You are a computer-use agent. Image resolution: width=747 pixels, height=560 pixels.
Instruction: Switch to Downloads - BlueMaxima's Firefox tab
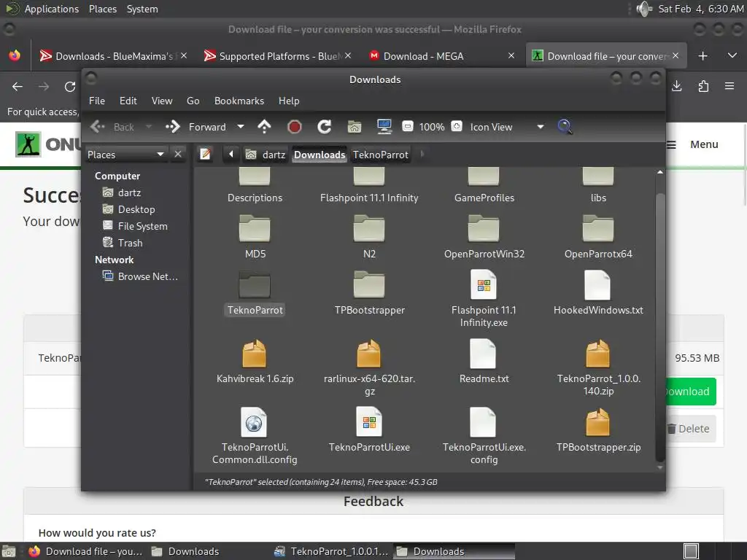point(113,56)
